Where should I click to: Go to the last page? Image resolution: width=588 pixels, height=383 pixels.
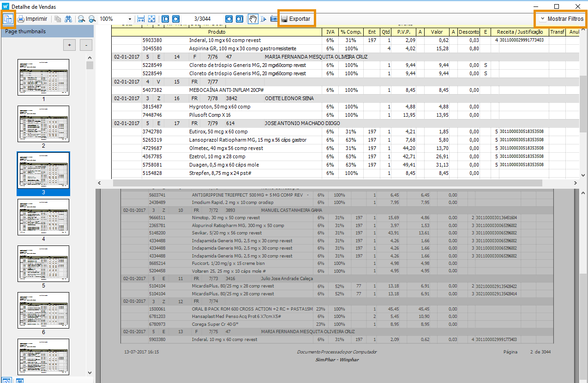point(240,19)
